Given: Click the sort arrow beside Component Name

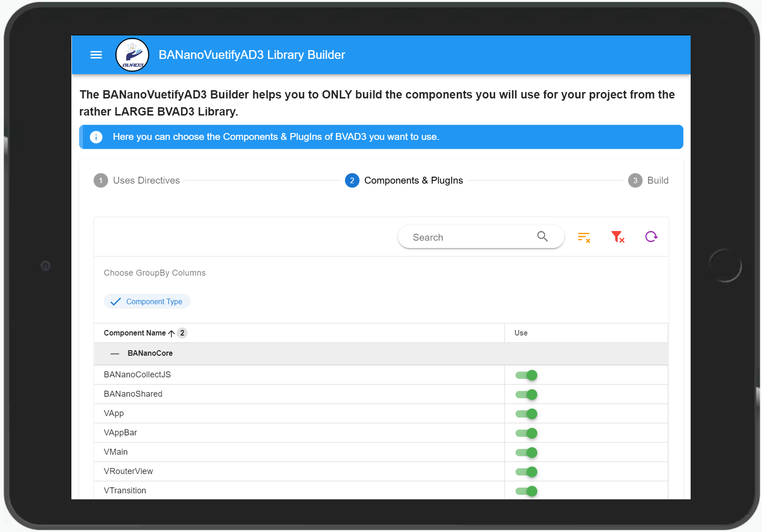Looking at the screenshot, I should coord(171,333).
